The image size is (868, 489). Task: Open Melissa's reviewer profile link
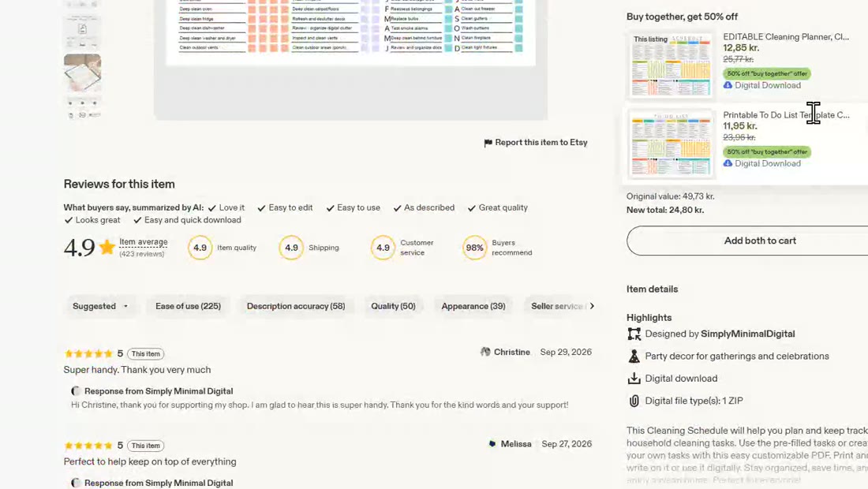click(516, 443)
